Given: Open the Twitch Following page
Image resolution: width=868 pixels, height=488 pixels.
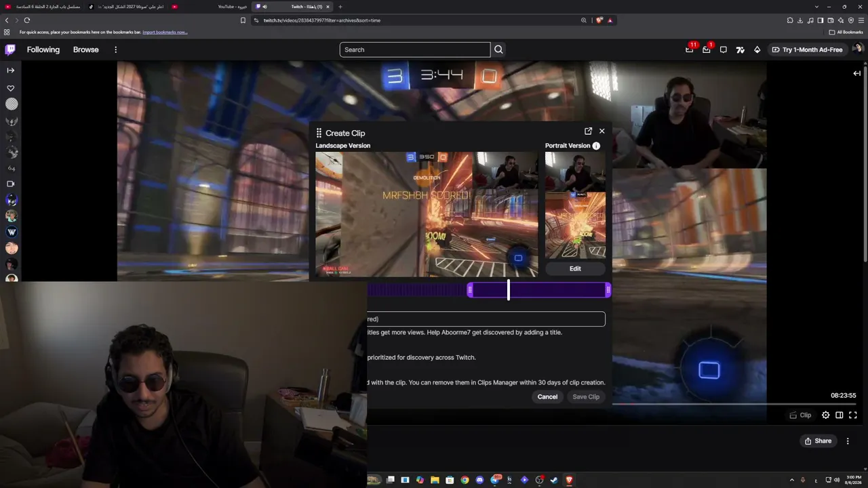Looking at the screenshot, I should pos(43,49).
